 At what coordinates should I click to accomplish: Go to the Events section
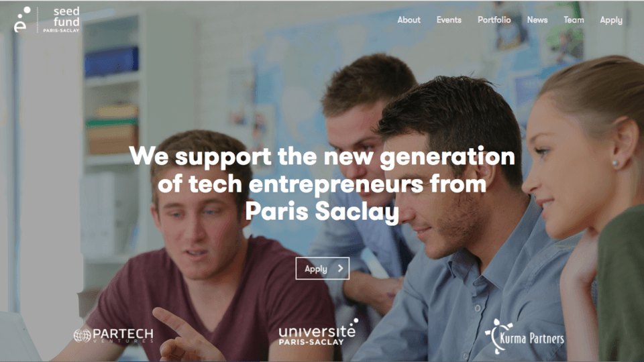pyautogui.click(x=449, y=19)
